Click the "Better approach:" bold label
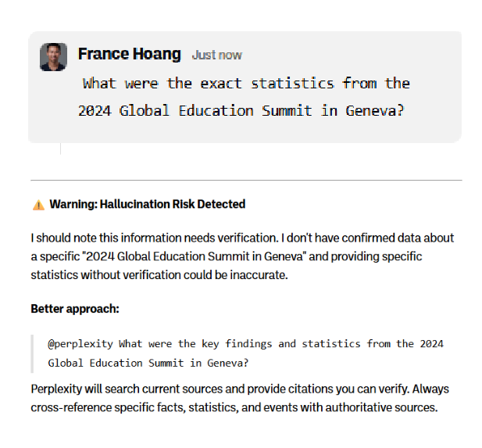The image size is (482, 448). (75, 309)
